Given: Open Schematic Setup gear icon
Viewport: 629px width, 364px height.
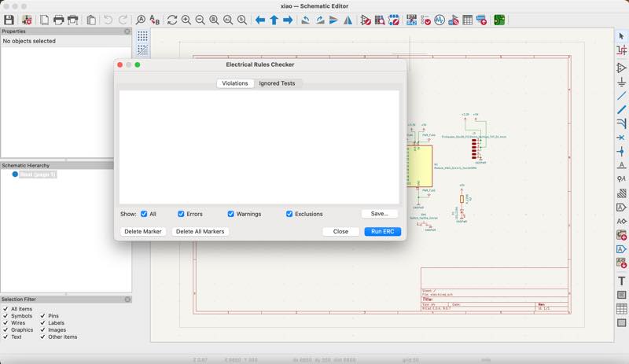Looking at the screenshot, I should coord(27,20).
